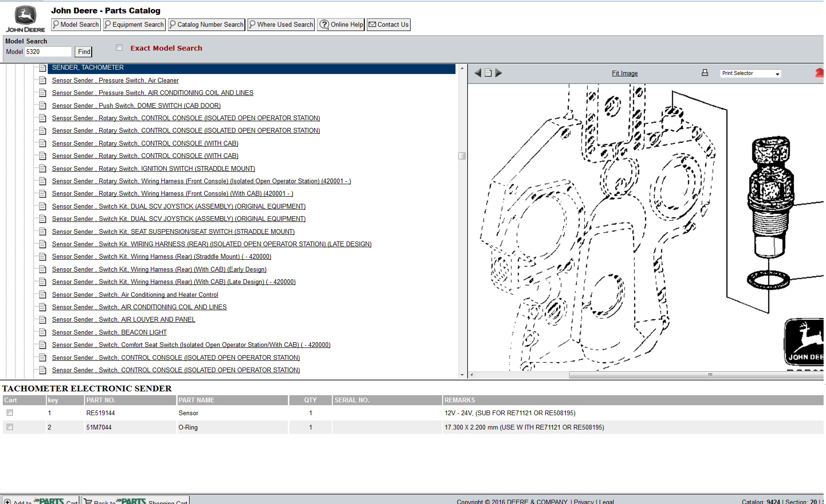Select the SENDER, TACHOMETER tree item

[251, 68]
